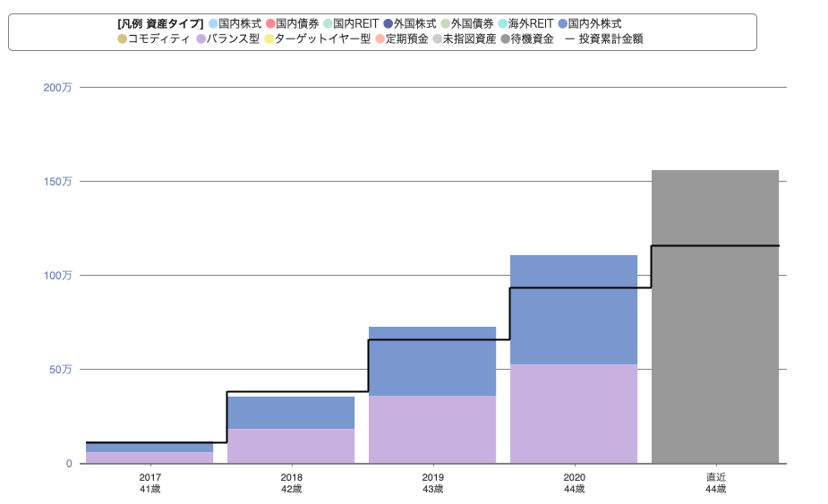Click the 凡例 資産タイプ legend heading
Viewport: 828px width, 504px height.
(160, 24)
